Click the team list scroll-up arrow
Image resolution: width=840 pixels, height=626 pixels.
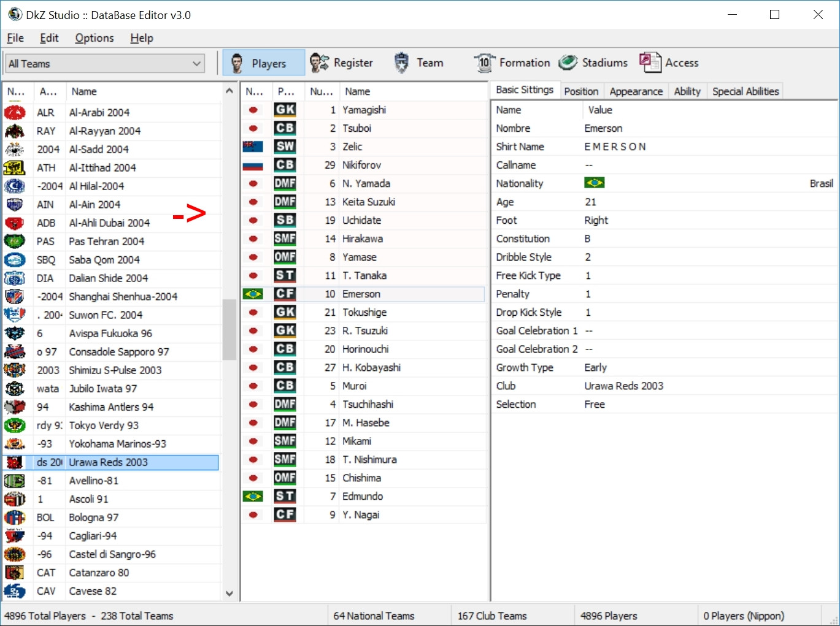(229, 91)
